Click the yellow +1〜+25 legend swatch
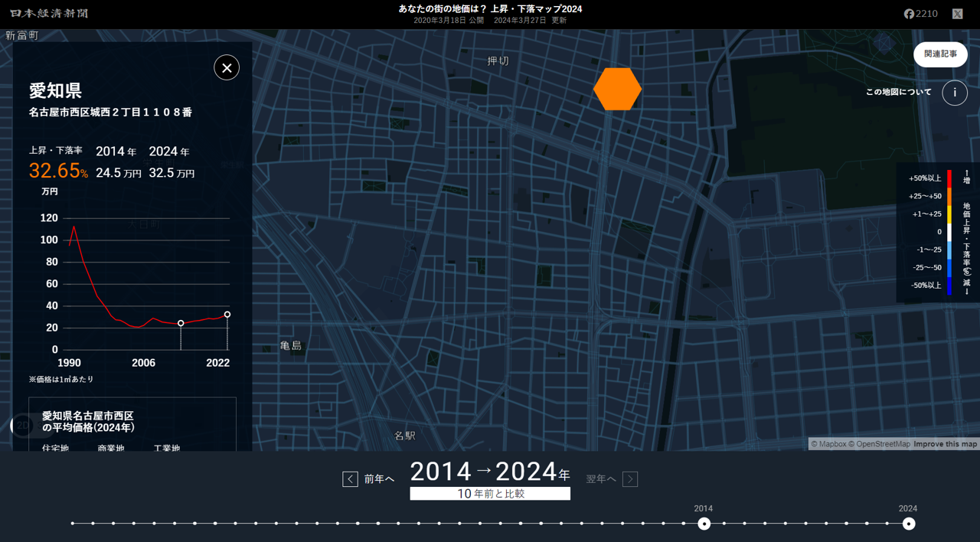980x542 pixels. (x=949, y=214)
